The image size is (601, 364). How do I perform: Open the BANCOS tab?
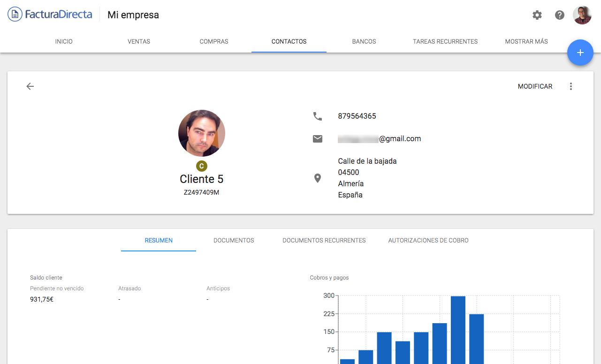pyautogui.click(x=364, y=41)
